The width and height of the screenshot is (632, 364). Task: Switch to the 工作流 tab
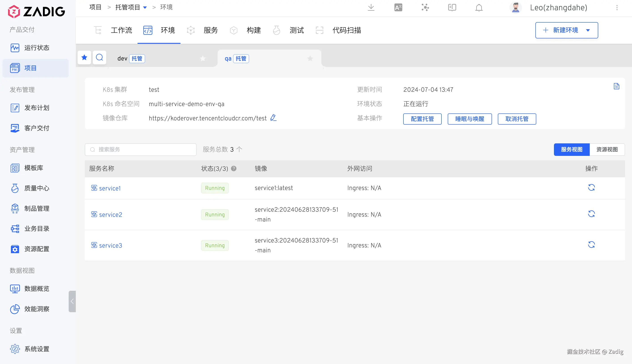121,30
